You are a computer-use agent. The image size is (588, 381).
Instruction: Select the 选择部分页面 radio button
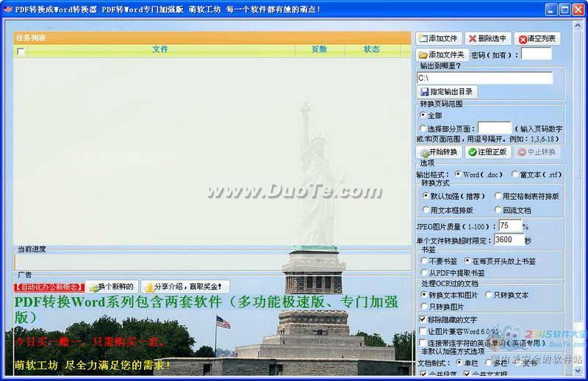click(x=423, y=128)
